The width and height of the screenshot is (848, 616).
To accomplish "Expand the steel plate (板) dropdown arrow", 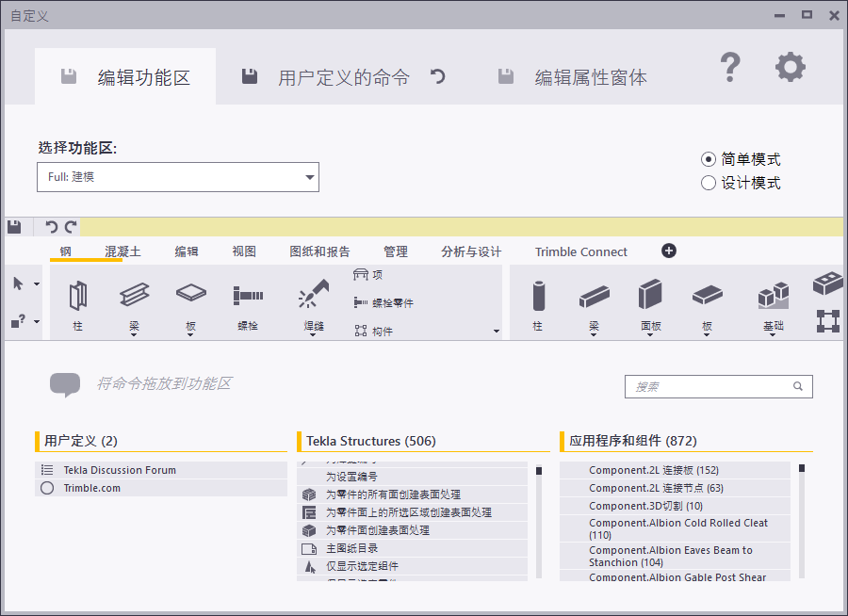I will click(190, 335).
